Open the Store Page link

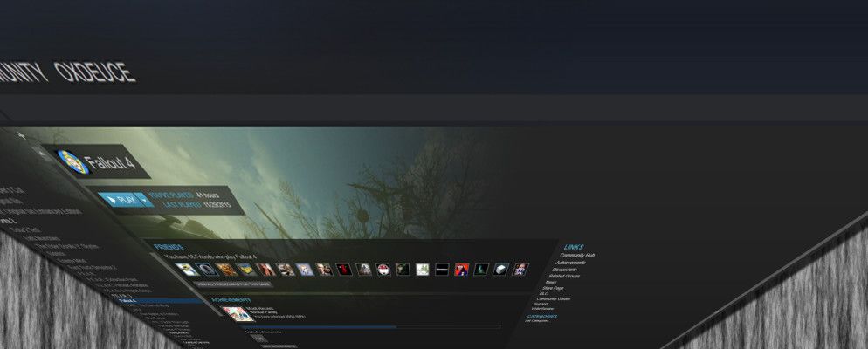(553, 288)
